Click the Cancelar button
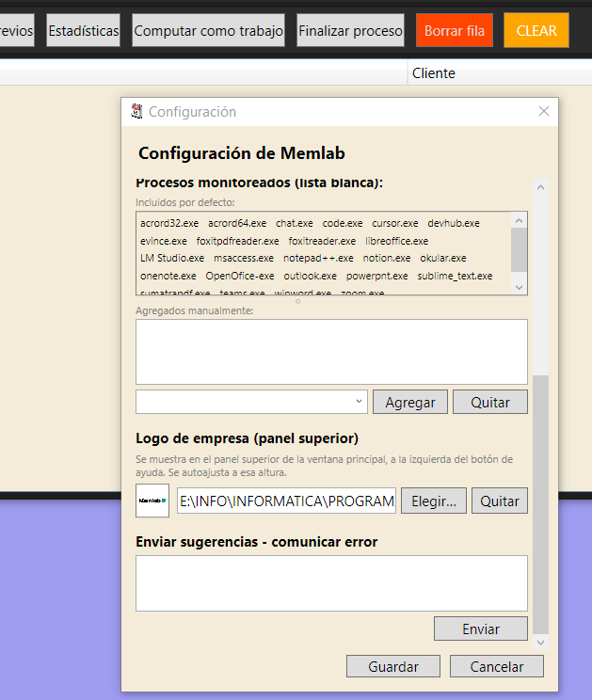The image size is (592, 700). tap(496, 666)
